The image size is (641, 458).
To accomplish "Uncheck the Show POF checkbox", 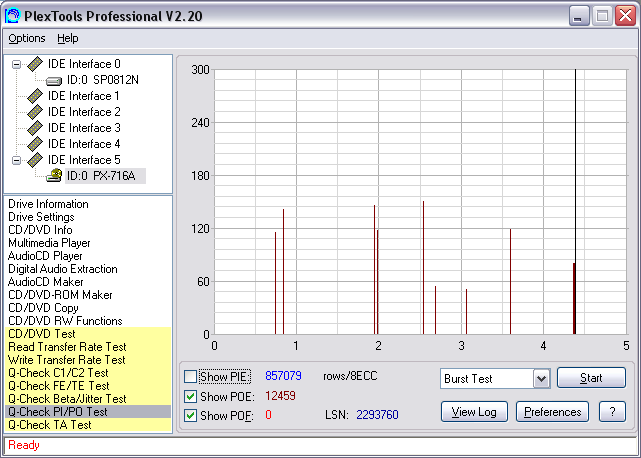I will click(190, 415).
